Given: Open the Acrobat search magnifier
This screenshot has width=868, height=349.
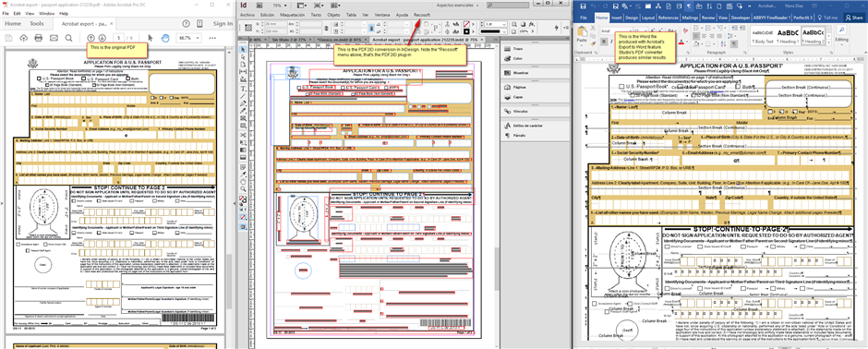Looking at the screenshot, I should pyautogui.click(x=69, y=38).
